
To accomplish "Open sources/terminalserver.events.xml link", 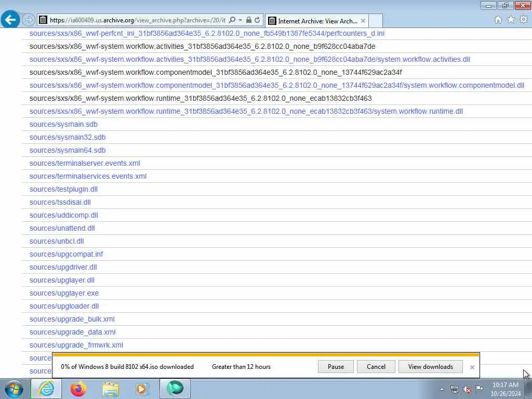I will [85, 163].
